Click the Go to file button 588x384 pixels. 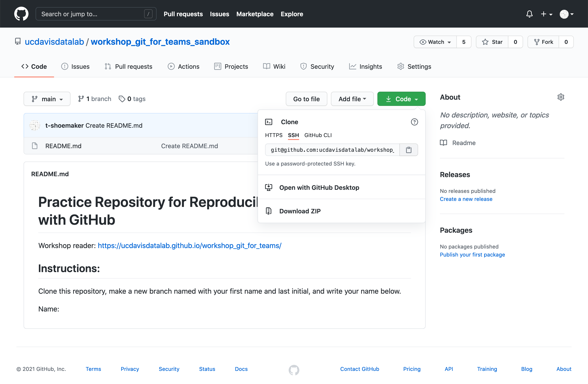[306, 99]
